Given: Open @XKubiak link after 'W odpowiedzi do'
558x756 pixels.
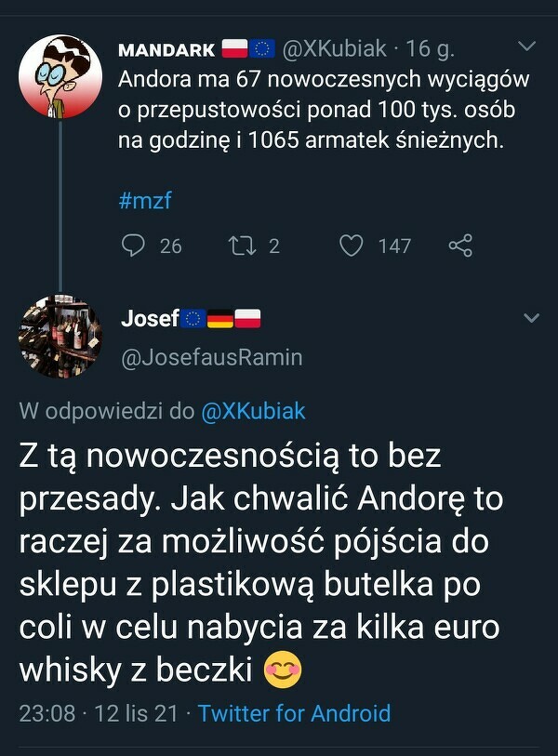Looking at the screenshot, I should click(x=253, y=411).
